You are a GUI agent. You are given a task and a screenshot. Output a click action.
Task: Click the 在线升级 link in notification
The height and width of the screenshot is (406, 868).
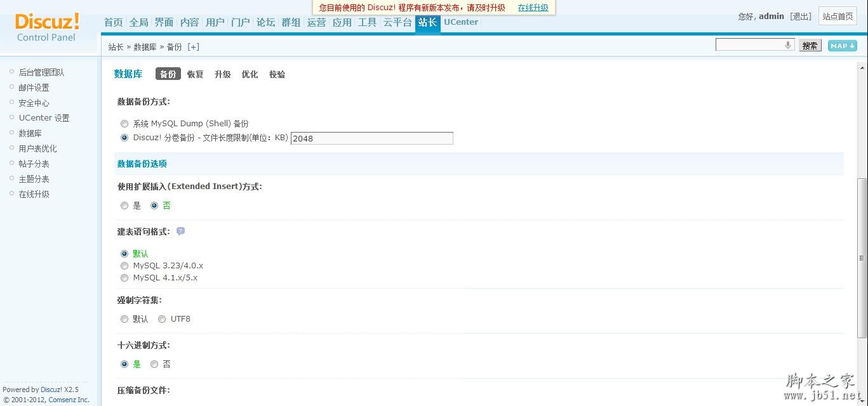pos(533,8)
